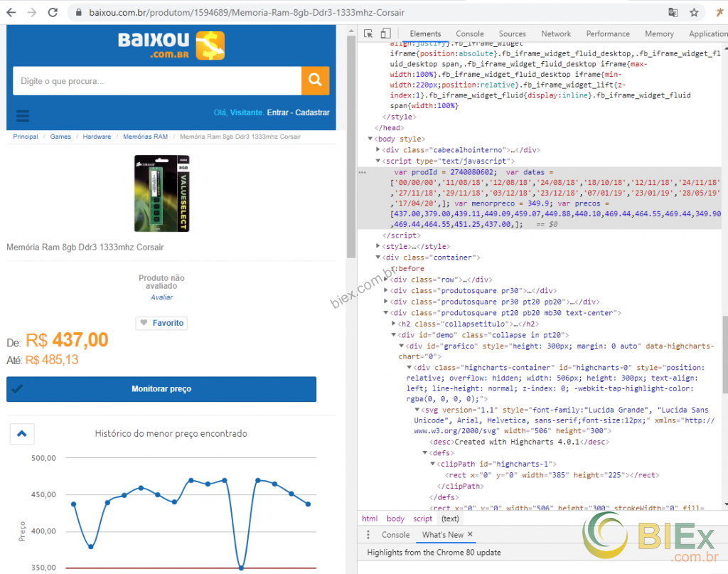Image resolution: width=728 pixels, height=574 pixels.
Task: Click the page vertical scrollbar thumb
Action: (x=351, y=147)
